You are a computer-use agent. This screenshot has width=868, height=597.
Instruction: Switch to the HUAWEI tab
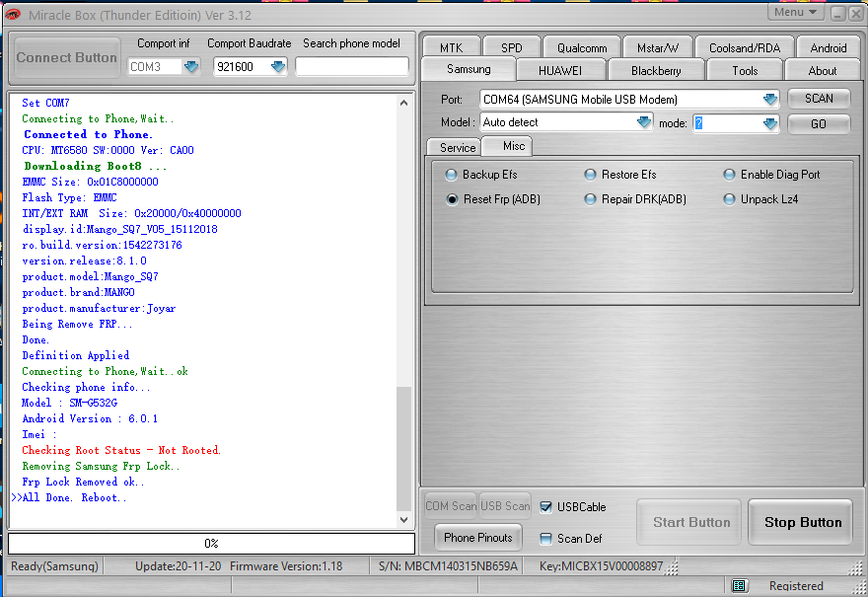(560, 70)
